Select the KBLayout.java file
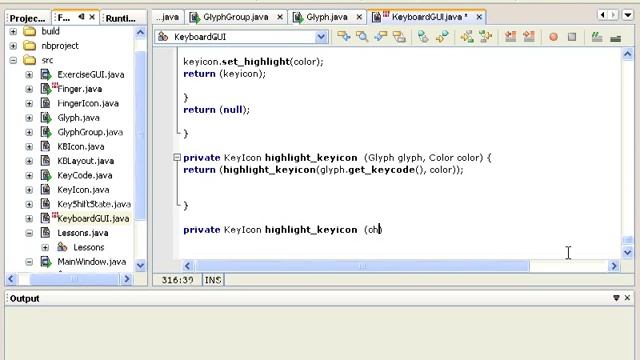 click(x=85, y=161)
